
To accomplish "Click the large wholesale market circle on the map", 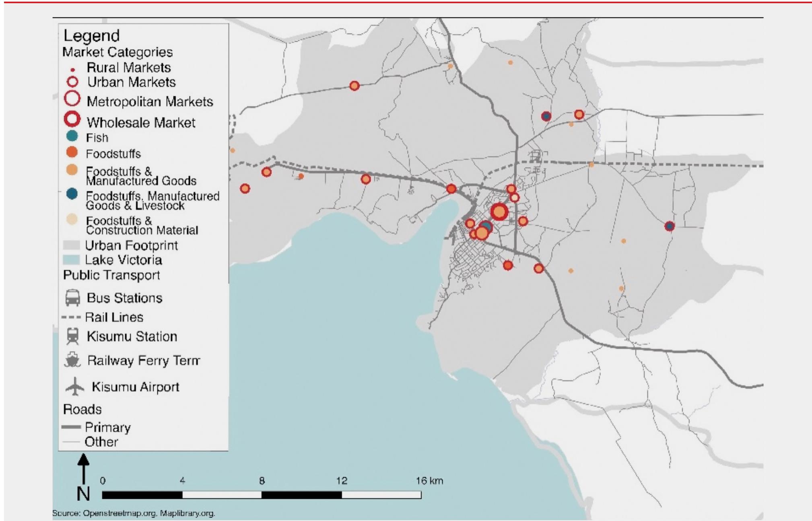I will [x=499, y=211].
